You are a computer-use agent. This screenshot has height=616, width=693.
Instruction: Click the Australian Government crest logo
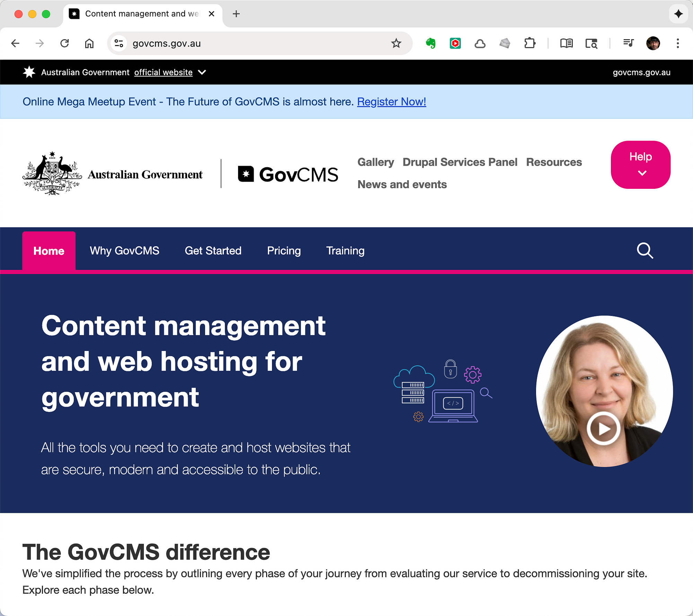pyautogui.click(x=112, y=173)
